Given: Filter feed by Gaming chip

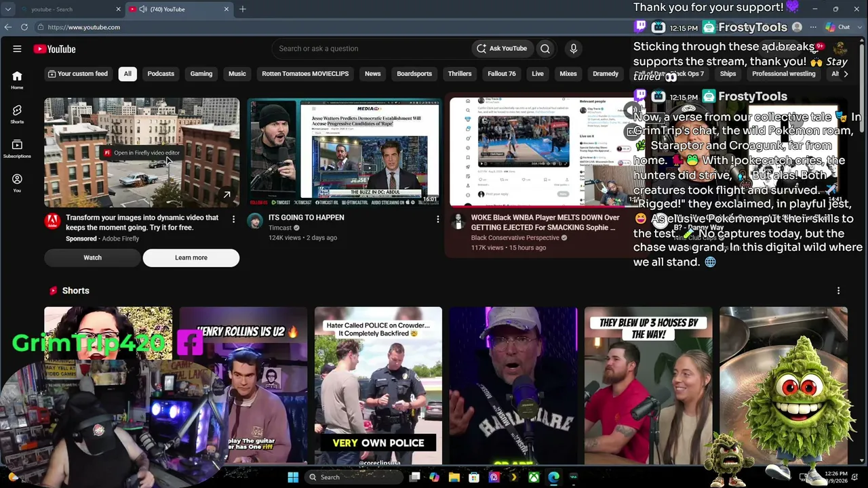Looking at the screenshot, I should click(201, 74).
